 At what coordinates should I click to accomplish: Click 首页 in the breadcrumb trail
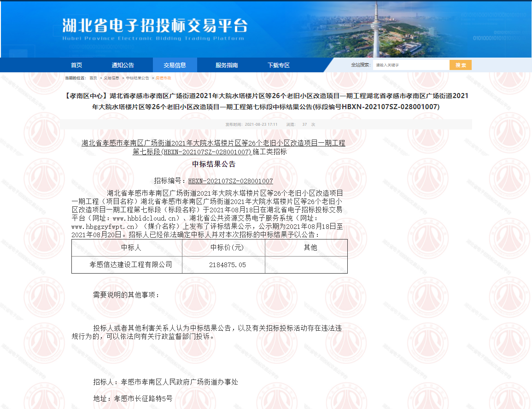(x=93, y=78)
